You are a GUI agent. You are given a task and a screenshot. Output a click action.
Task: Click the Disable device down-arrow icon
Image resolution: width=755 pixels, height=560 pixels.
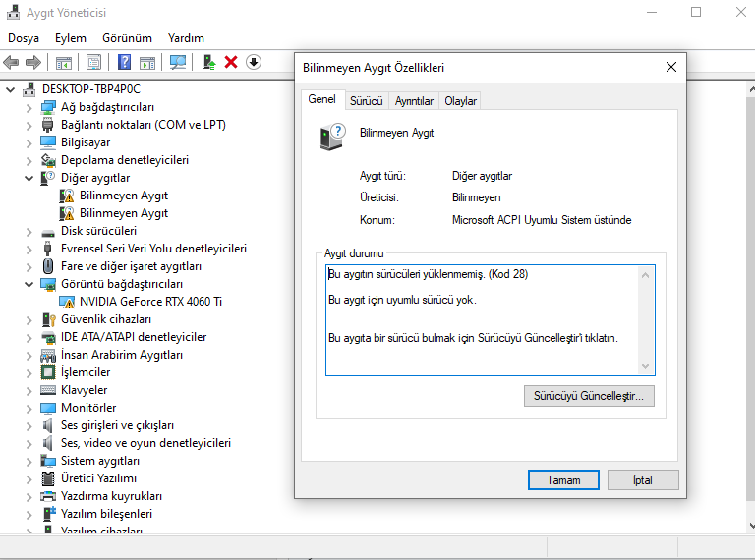[x=254, y=62]
